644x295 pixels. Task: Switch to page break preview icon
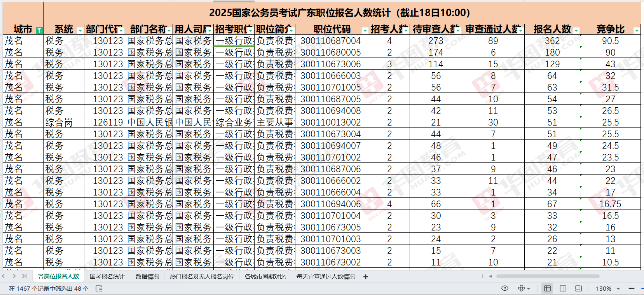(x=578, y=288)
